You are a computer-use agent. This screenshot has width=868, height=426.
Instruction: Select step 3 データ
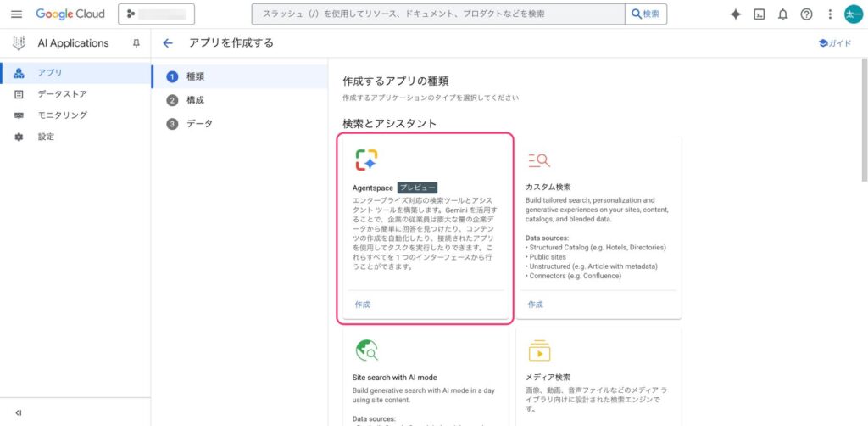pos(240,124)
